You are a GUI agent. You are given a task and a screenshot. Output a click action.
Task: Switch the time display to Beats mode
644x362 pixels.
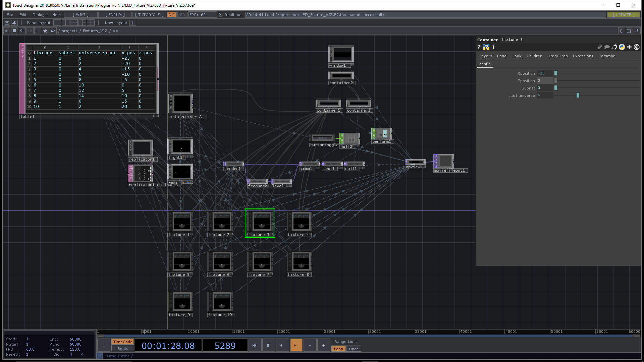tap(122, 349)
